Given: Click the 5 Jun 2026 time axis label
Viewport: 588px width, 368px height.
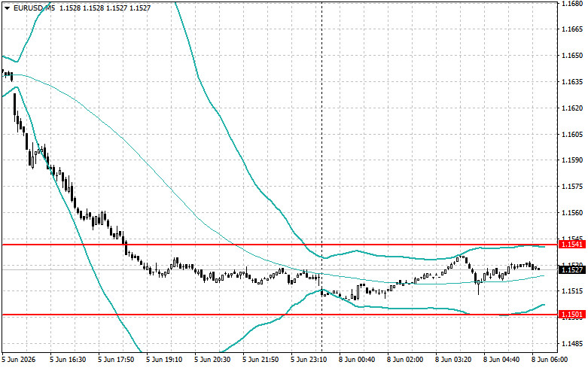Looking at the screenshot, I should [19, 360].
